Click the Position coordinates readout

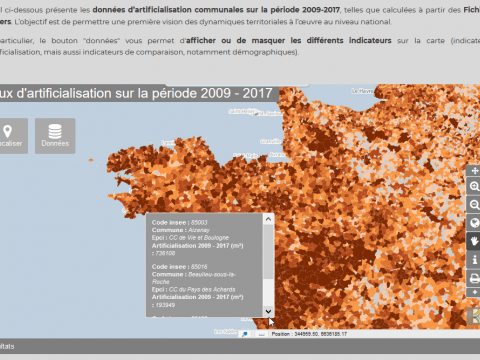(x=309, y=334)
